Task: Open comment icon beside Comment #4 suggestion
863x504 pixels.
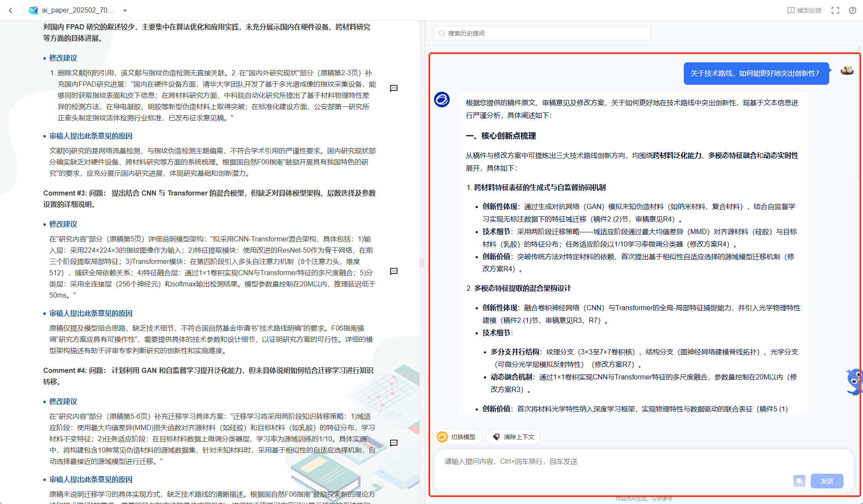Action: (x=394, y=443)
